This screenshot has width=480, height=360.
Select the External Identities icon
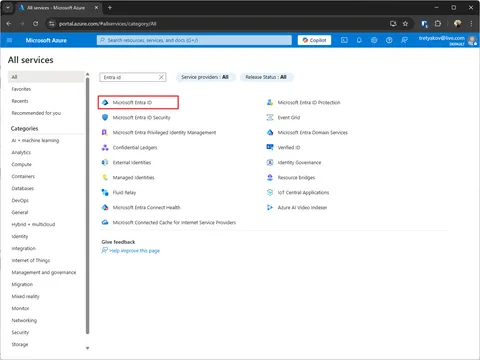pyautogui.click(x=105, y=162)
